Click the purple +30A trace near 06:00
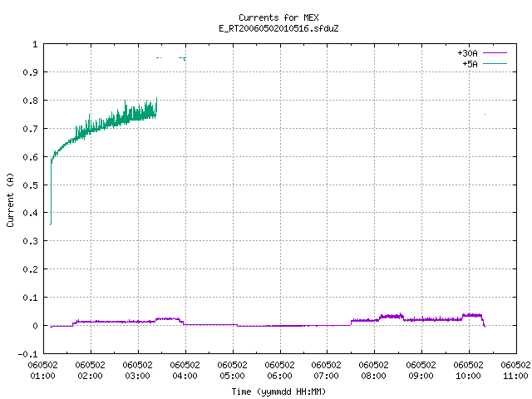The width and height of the screenshot is (532, 399). pyautogui.click(x=280, y=326)
